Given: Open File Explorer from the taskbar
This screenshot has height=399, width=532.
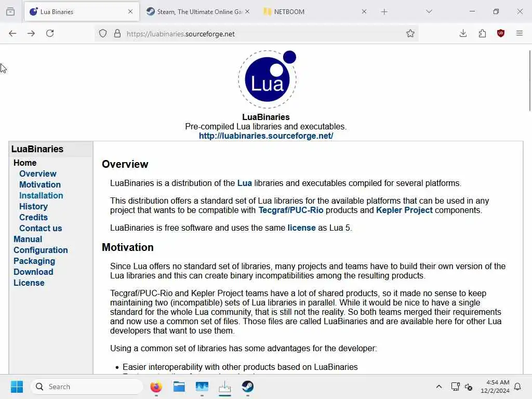Looking at the screenshot, I should pyautogui.click(x=179, y=387).
